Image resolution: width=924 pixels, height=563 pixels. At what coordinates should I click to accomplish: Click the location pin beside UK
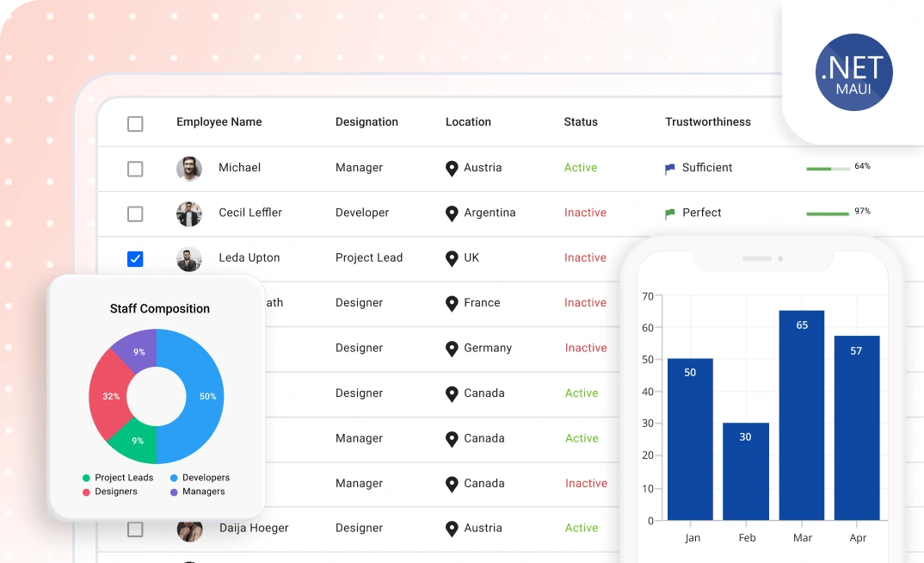click(452, 259)
